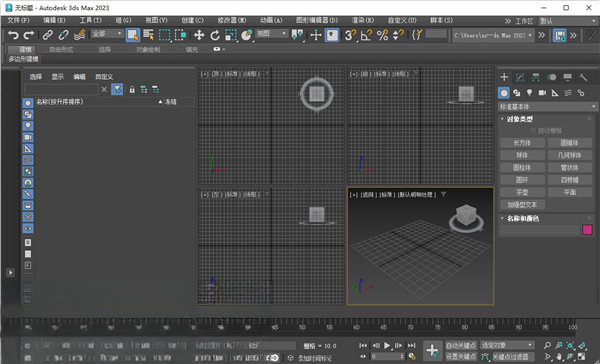Click the 设置关键点 set key button
Image resolution: width=600 pixels, height=364 pixels.
pyautogui.click(x=461, y=357)
